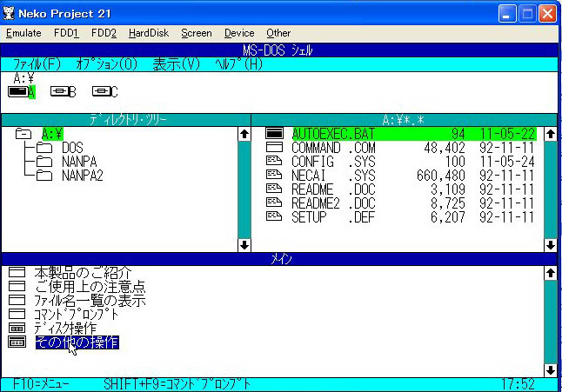The image size is (562, 392).
Task: Click the DOS folder icon
Action: coord(44,148)
